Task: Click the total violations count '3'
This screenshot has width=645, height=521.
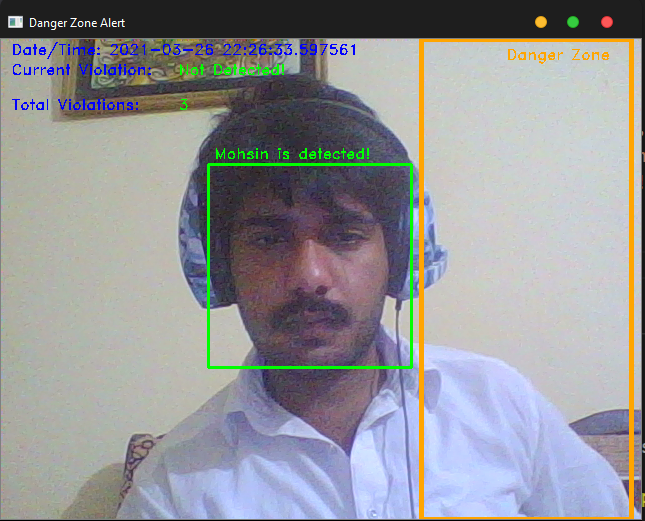Action: click(x=183, y=105)
